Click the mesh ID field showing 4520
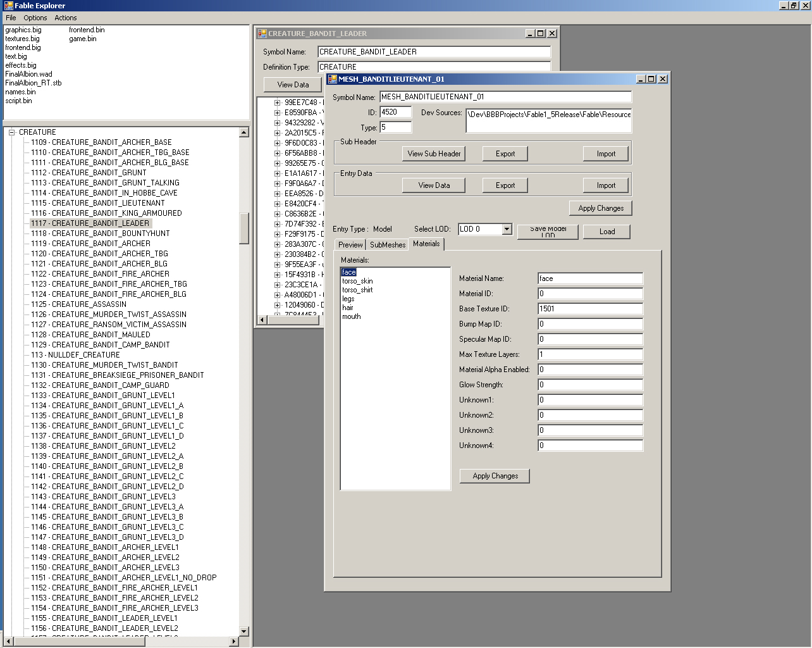The width and height of the screenshot is (812, 648). click(x=395, y=112)
